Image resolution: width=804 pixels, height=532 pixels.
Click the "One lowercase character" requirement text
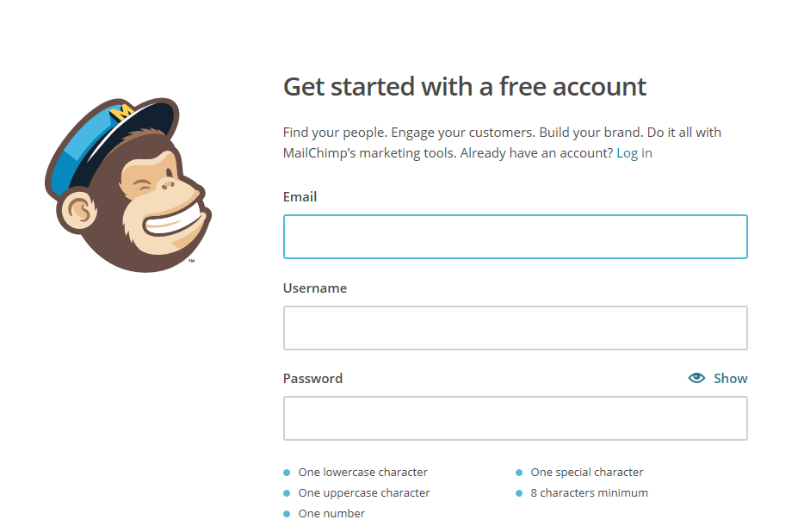coord(362,472)
